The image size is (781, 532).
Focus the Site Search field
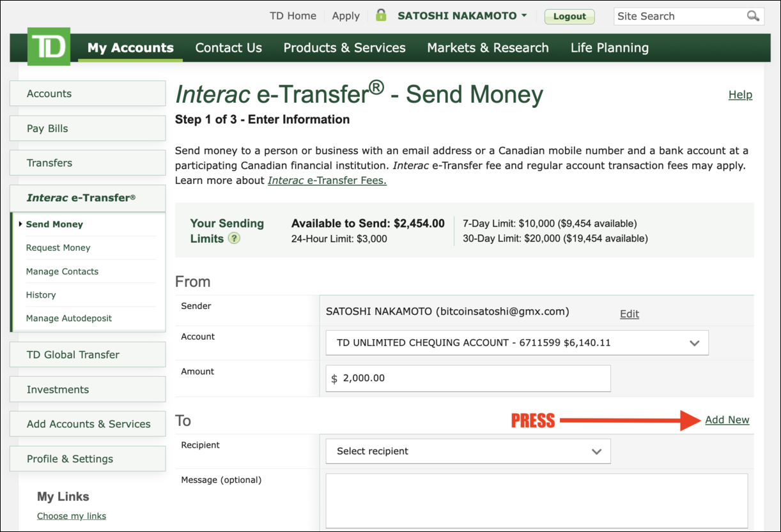tap(680, 16)
